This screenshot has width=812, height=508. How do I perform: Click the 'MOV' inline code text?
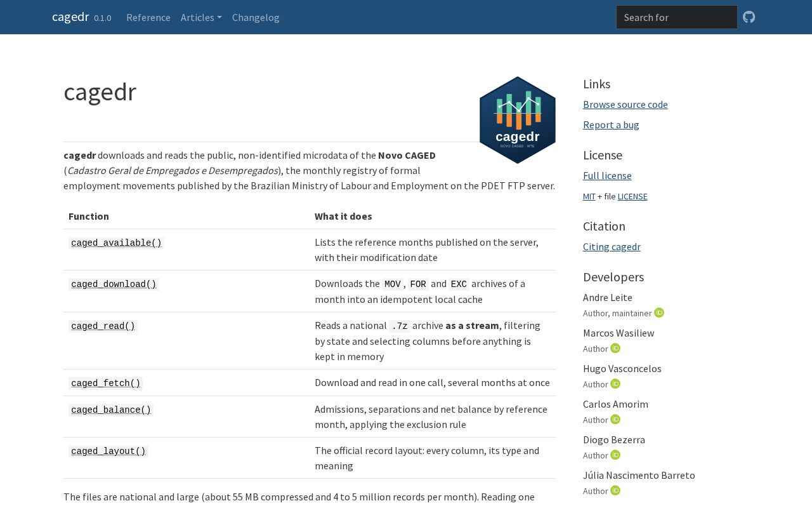tap(393, 284)
